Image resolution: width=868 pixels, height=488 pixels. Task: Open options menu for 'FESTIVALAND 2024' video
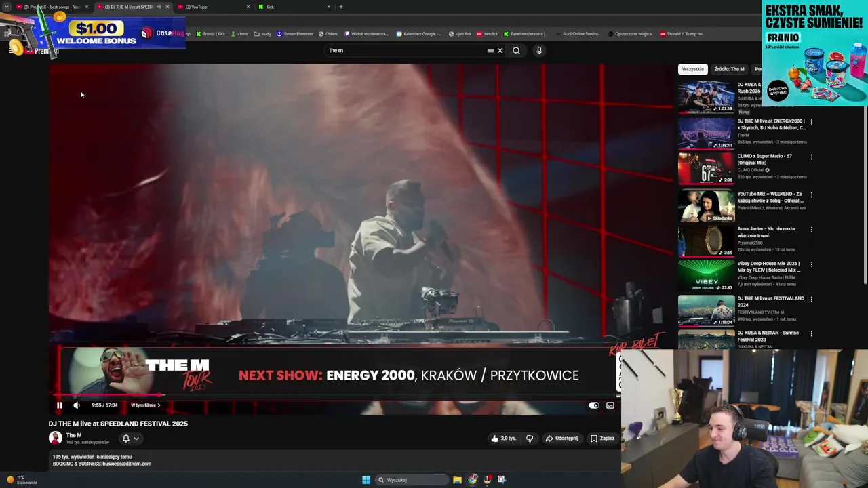click(811, 299)
